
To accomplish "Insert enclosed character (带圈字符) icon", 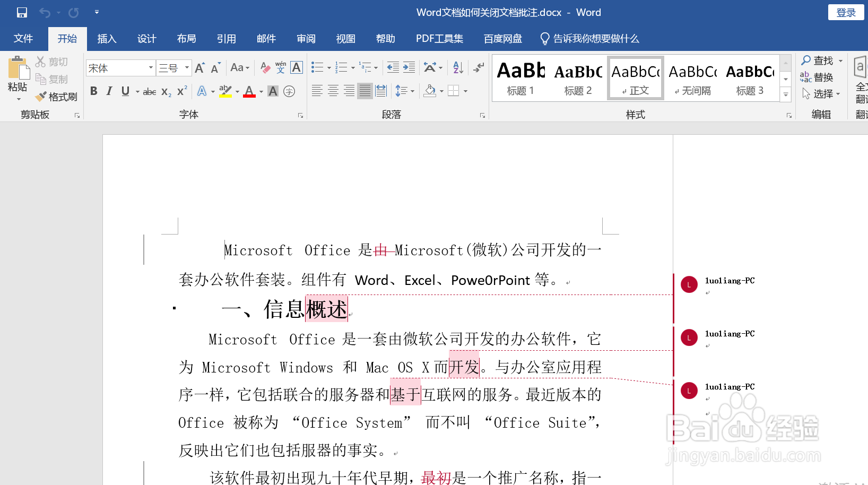I will coord(289,91).
